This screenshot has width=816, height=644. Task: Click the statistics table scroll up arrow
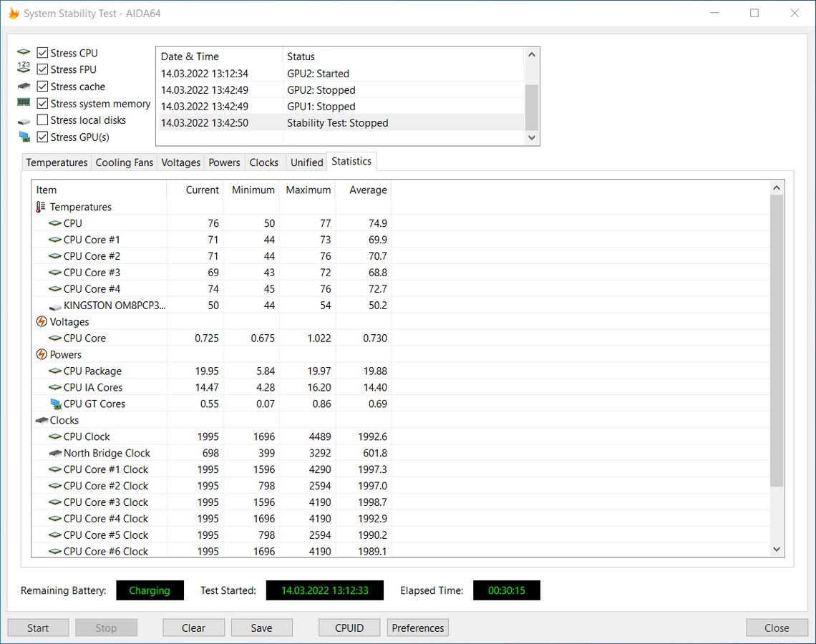click(777, 187)
